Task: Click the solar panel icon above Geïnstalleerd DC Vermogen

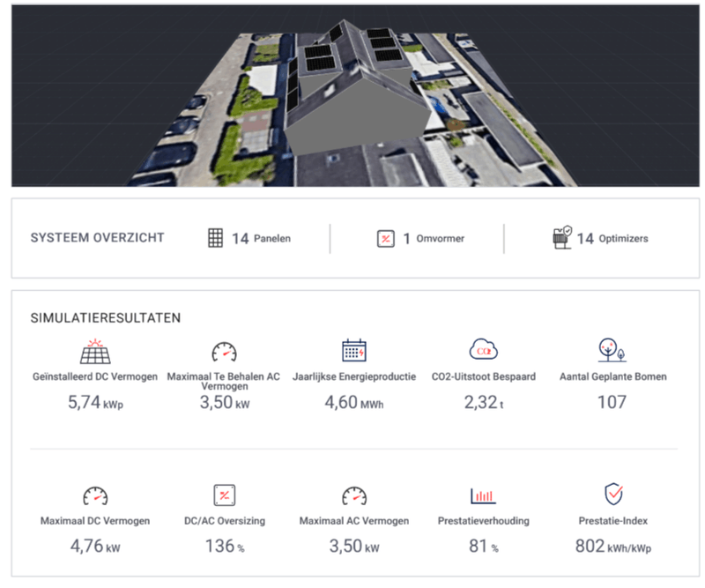Action: (95, 352)
